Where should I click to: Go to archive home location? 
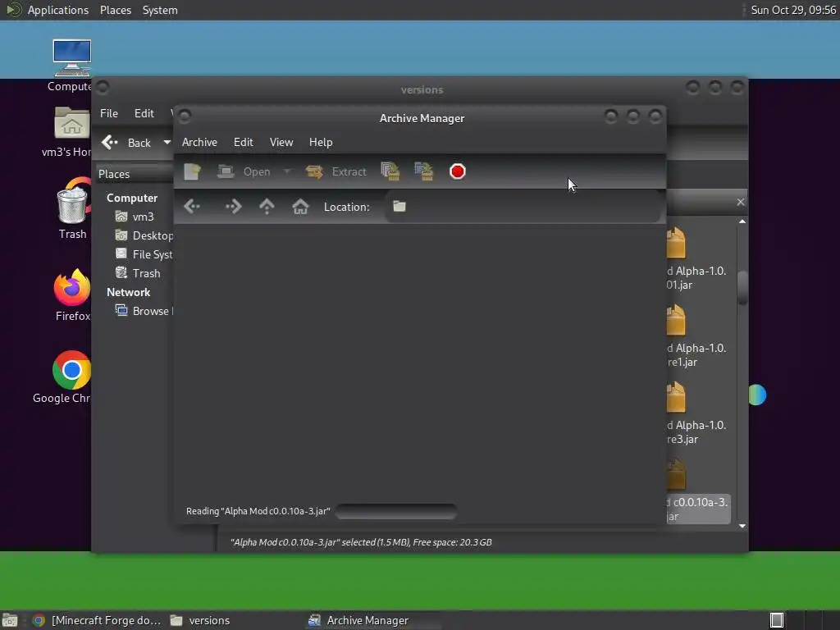tap(300, 207)
